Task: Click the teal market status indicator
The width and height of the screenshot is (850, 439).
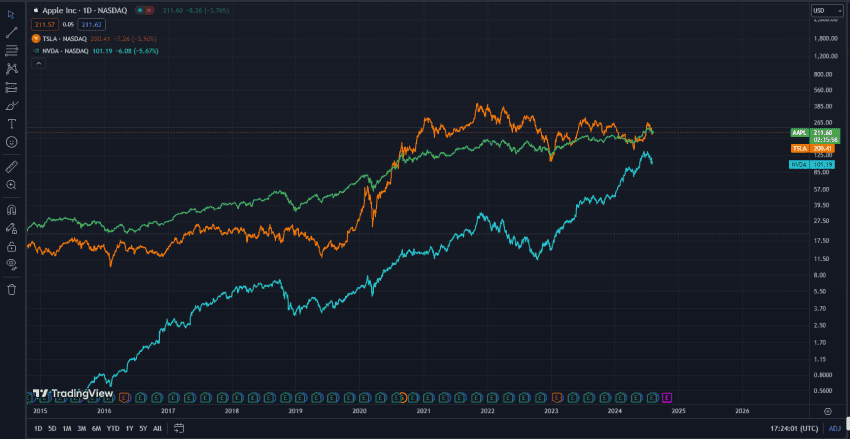Action: tap(140, 10)
